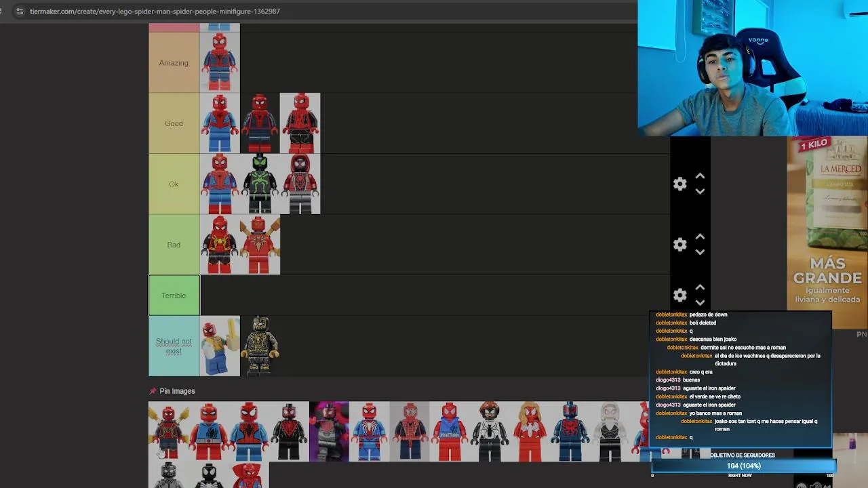Click chat message 'buenas'
This screenshot has height=488, width=868.
click(691, 380)
